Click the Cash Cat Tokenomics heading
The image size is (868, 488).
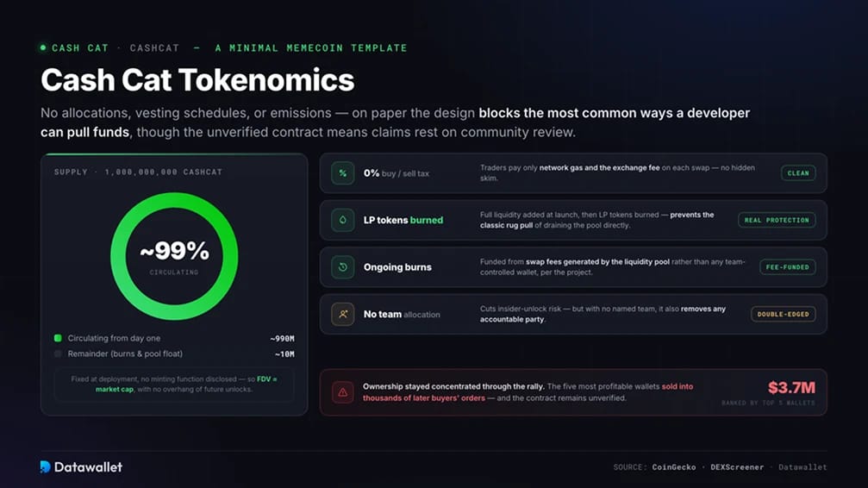(x=197, y=80)
